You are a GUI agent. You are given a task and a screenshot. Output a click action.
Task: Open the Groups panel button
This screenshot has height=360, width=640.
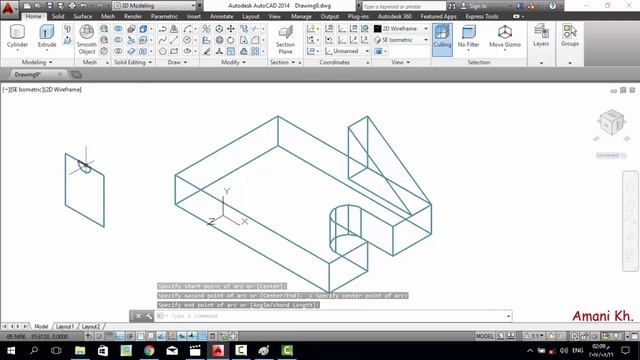[569, 36]
